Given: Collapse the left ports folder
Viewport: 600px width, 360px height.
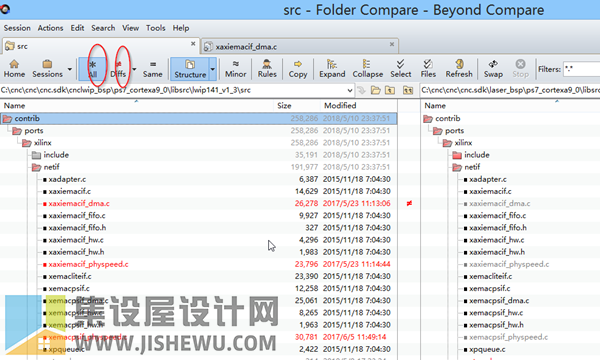Looking at the screenshot, I should tap(17, 131).
